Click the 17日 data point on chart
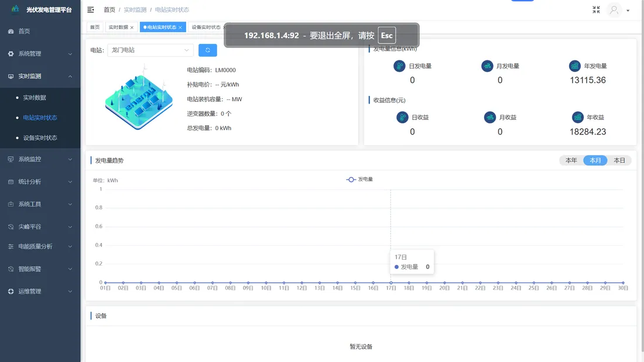The height and width of the screenshot is (362, 644). tap(391, 282)
